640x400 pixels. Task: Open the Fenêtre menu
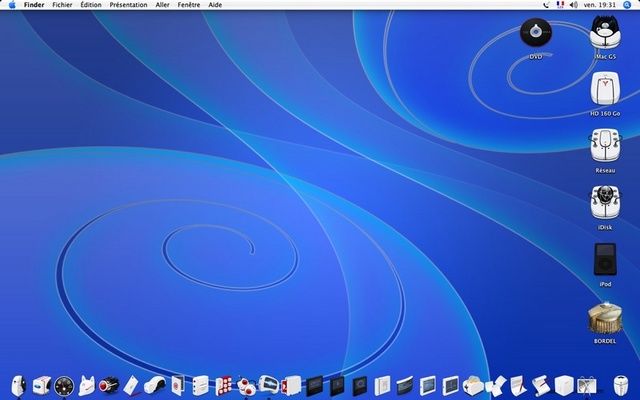[x=189, y=5]
